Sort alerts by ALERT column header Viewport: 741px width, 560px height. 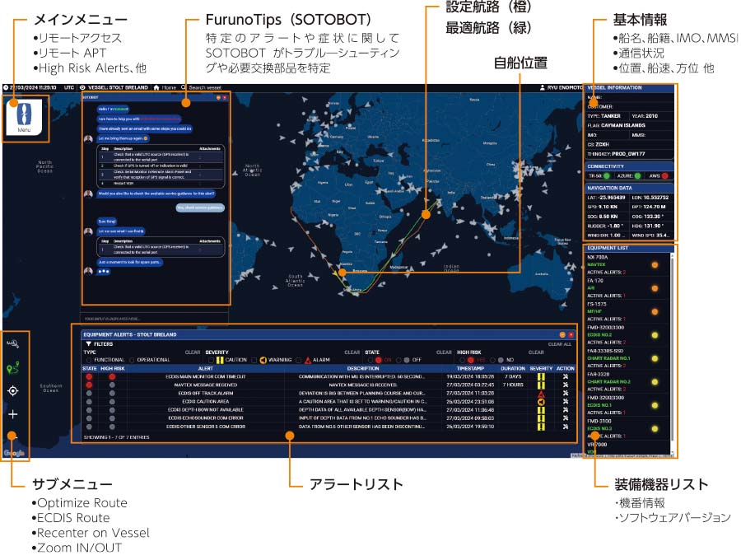coord(206,368)
